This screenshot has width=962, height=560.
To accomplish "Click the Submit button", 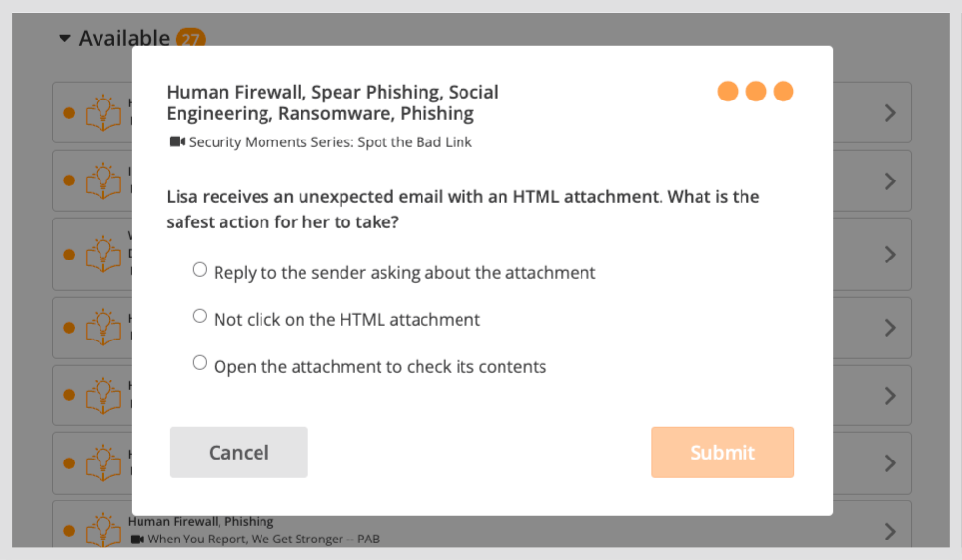I will 722,453.
